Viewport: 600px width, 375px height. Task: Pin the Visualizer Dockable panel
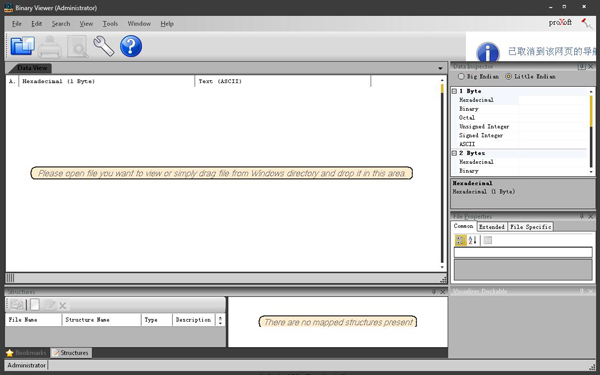[x=582, y=291]
